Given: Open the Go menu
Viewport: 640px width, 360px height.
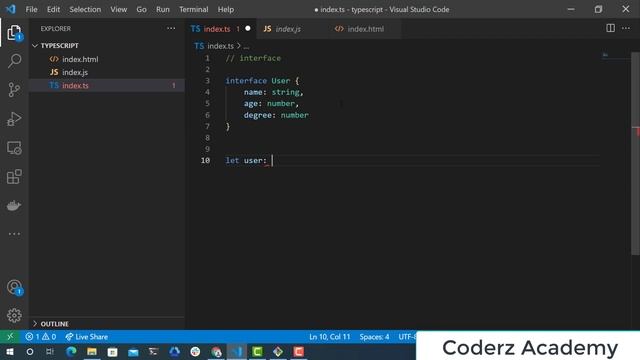Looking at the screenshot, I should pos(141,9).
